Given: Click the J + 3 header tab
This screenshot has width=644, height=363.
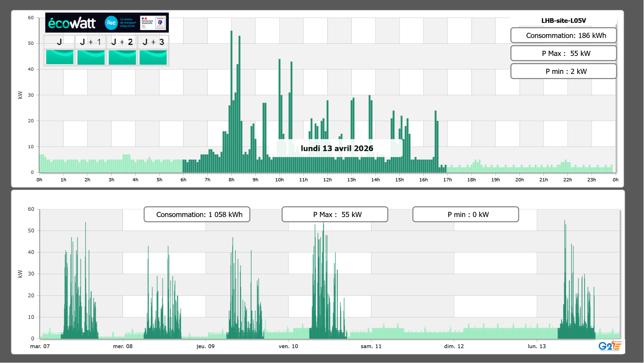Looking at the screenshot, I should point(153,42).
